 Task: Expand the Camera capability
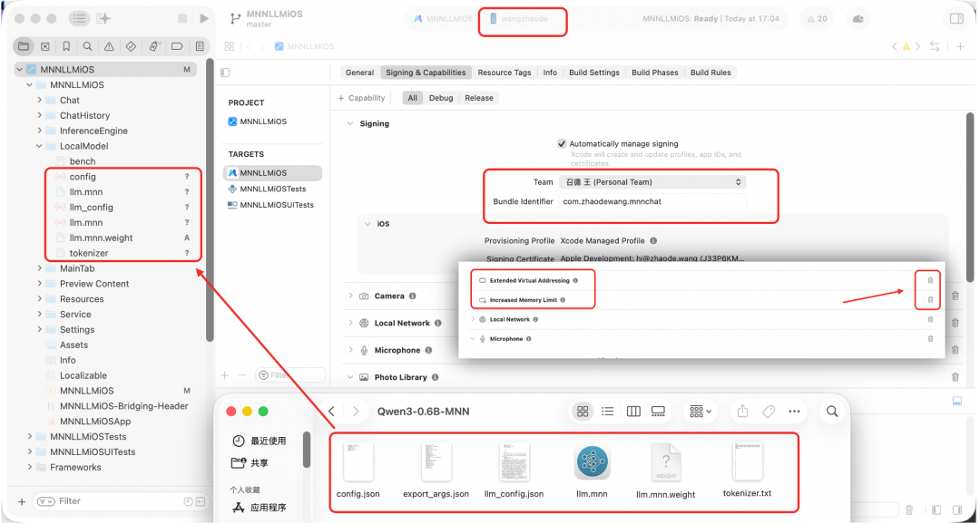pos(350,296)
